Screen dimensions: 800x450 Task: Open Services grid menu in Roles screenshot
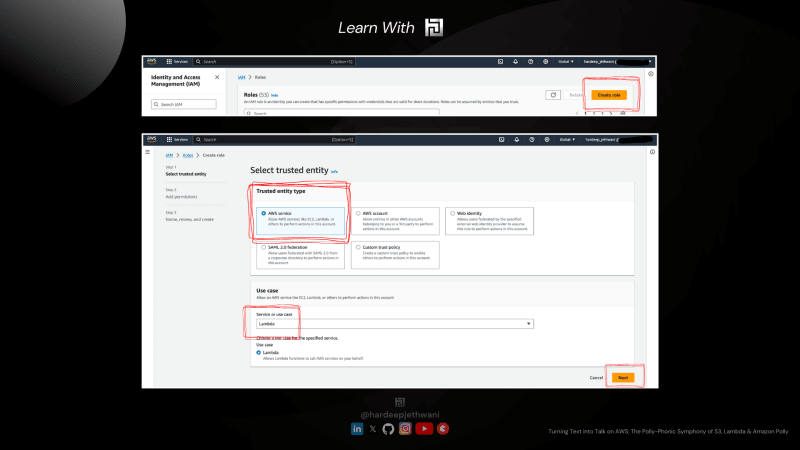click(x=177, y=61)
